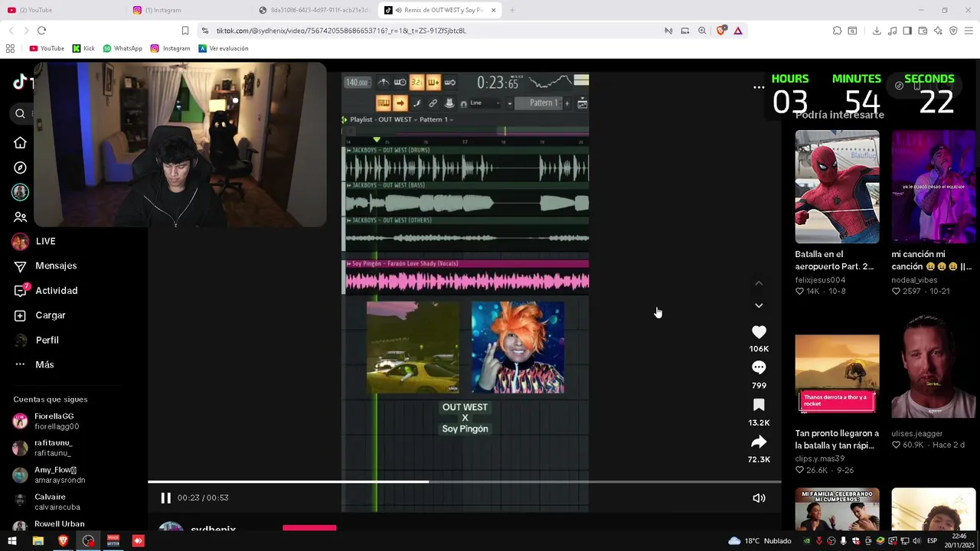Image resolution: width=980 pixels, height=551 pixels.
Task: Seek on the video progress bar
Action: tap(464, 481)
